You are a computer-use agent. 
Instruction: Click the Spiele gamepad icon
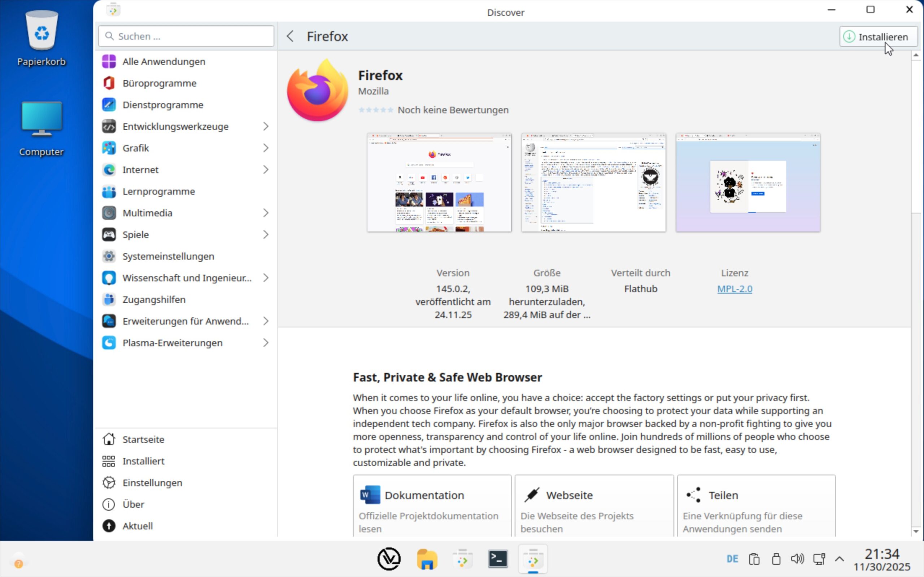tap(109, 235)
